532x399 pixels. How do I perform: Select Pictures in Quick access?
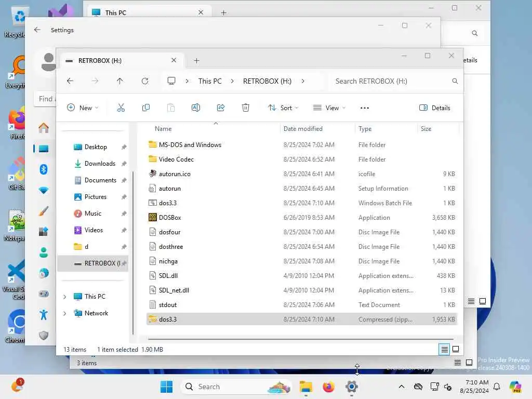click(96, 197)
